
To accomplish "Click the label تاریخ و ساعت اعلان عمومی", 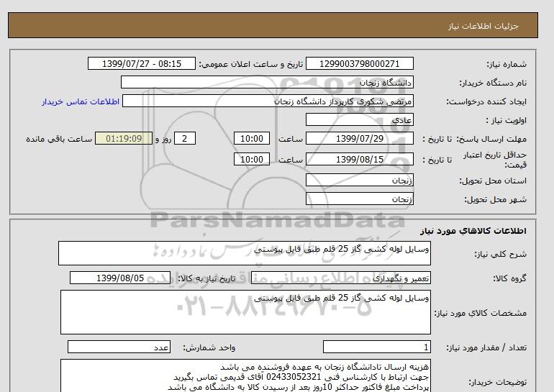I will tap(251, 64).
